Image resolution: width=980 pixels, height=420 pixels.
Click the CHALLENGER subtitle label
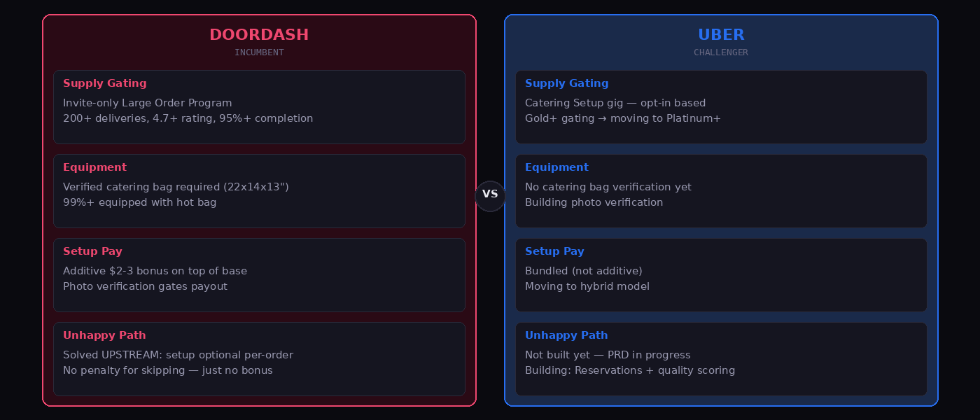721,52
